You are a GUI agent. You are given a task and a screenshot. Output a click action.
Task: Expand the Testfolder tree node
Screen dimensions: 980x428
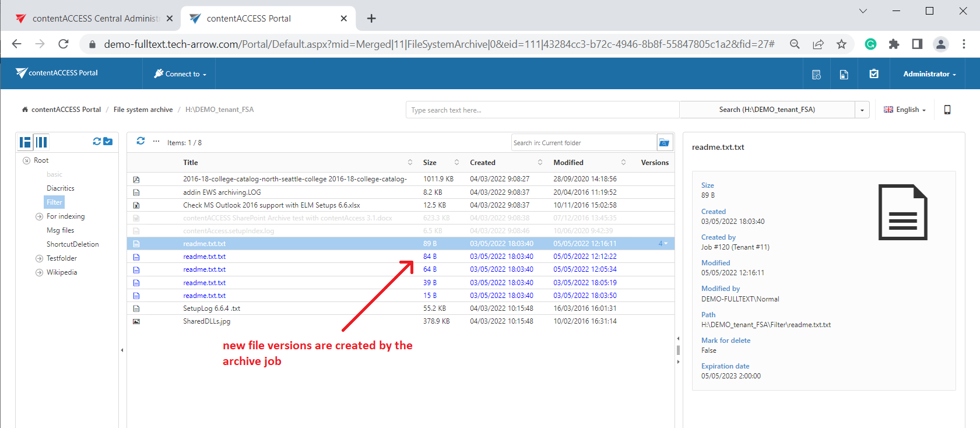(x=39, y=258)
